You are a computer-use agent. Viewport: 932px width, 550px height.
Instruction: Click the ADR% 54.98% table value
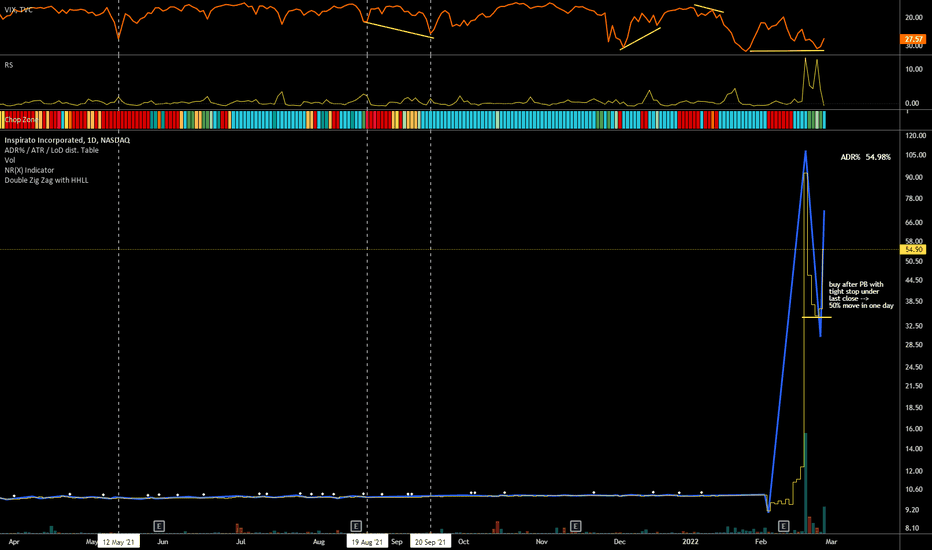[865, 158]
